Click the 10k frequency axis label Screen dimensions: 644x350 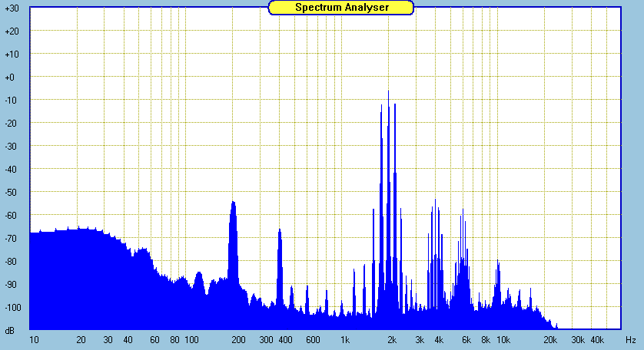pyautogui.click(x=503, y=339)
